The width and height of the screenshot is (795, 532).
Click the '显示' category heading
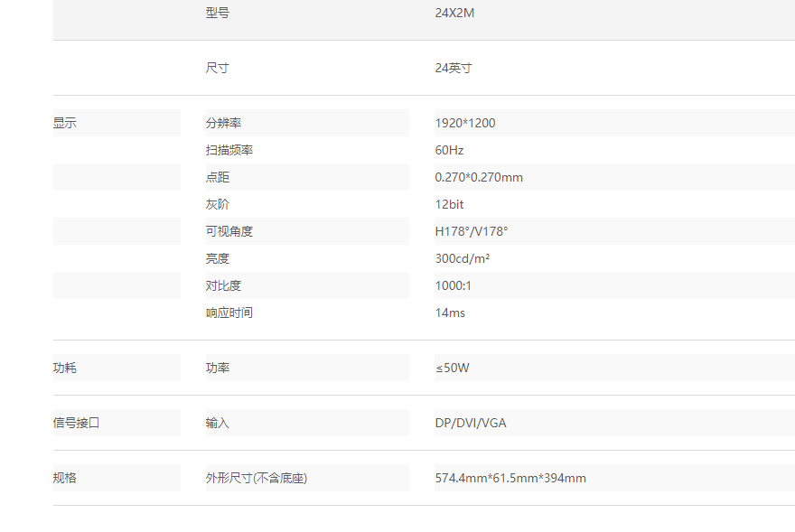point(65,123)
